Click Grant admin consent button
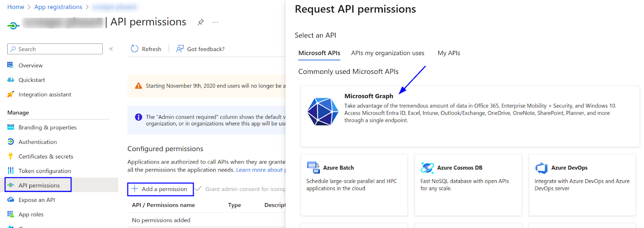This screenshot has height=228, width=644. pyautogui.click(x=240, y=189)
